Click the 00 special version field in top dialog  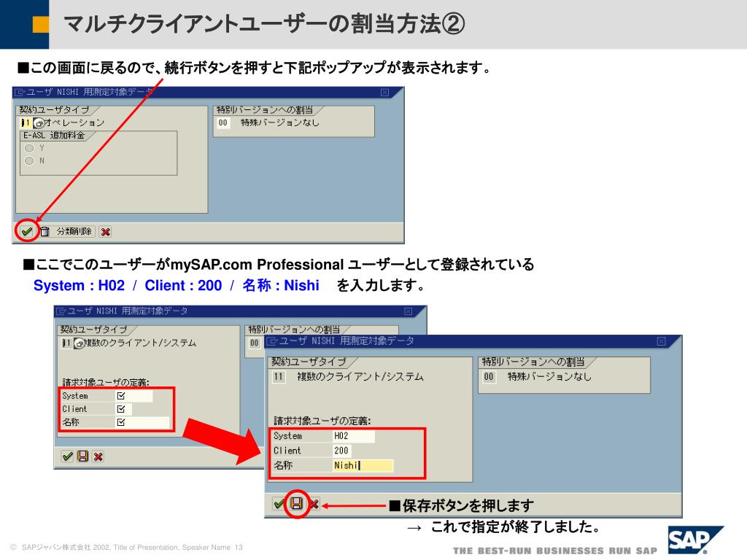pyautogui.click(x=223, y=122)
